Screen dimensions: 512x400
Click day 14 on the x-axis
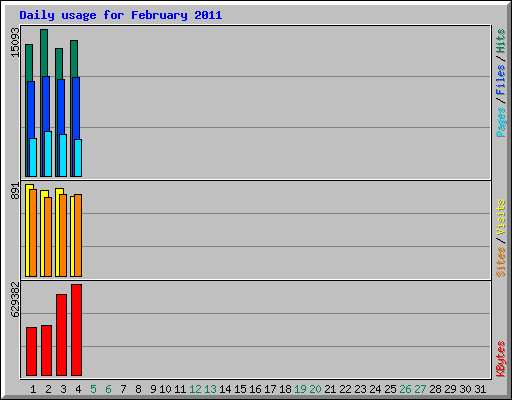click(225, 389)
